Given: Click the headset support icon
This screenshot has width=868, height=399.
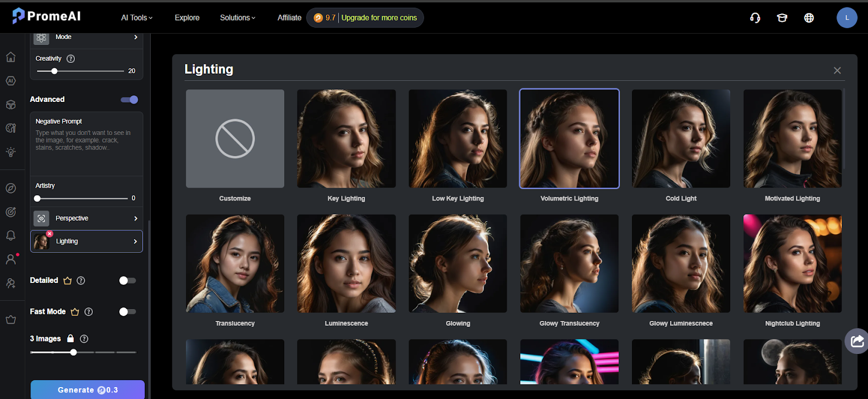Looking at the screenshot, I should pos(755,18).
